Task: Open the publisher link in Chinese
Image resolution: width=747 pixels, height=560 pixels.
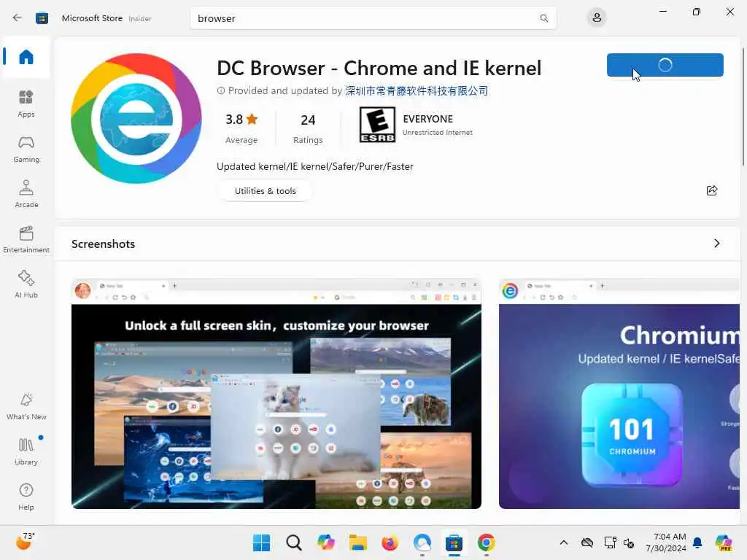Action: point(417,90)
